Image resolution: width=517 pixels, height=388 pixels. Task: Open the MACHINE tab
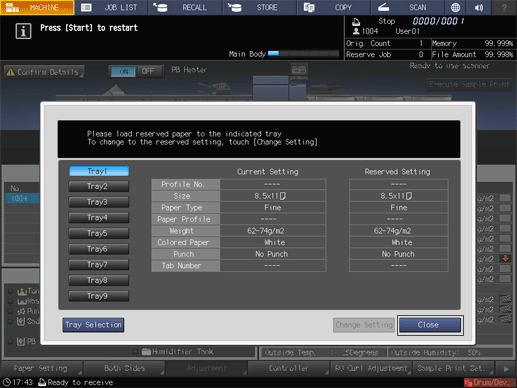click(x=37, y=7)
